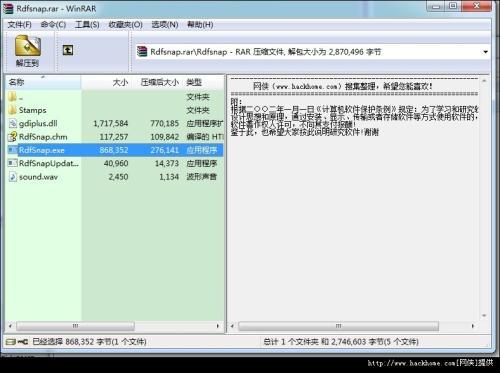Click the RdfSnap.chm file name

[x=43, y=137]
